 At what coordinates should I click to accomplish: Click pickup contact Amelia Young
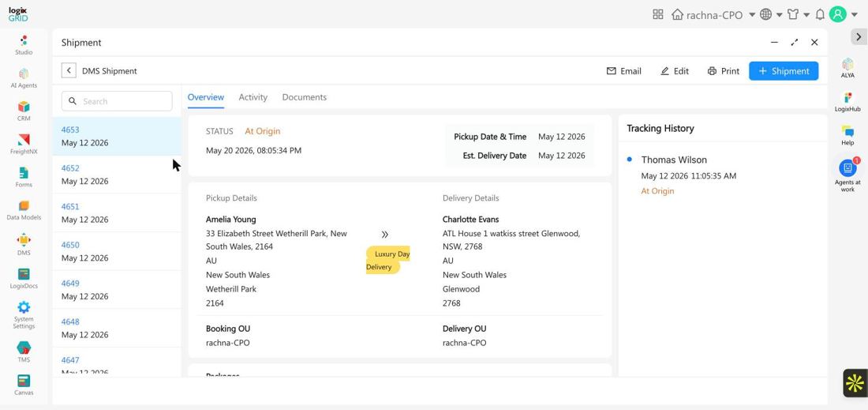click(x=231, y=220)
